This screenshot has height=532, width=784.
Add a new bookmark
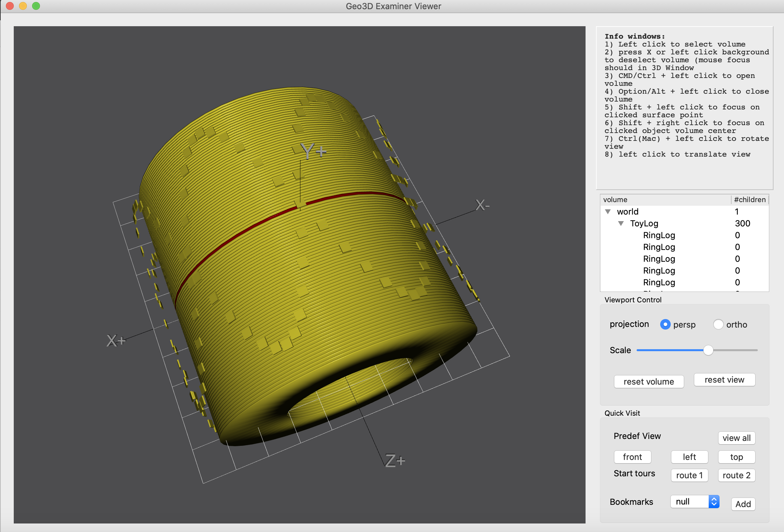[x=743, y=504]
